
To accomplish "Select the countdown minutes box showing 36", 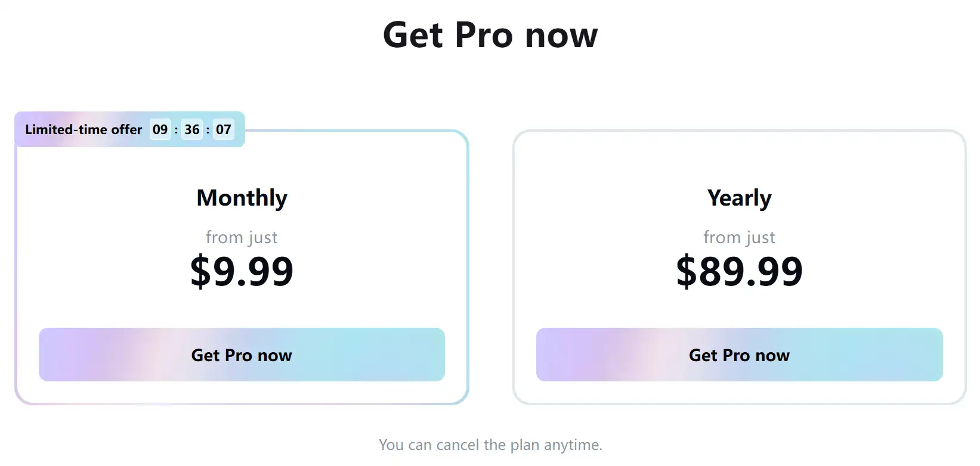I will [192, 129].
